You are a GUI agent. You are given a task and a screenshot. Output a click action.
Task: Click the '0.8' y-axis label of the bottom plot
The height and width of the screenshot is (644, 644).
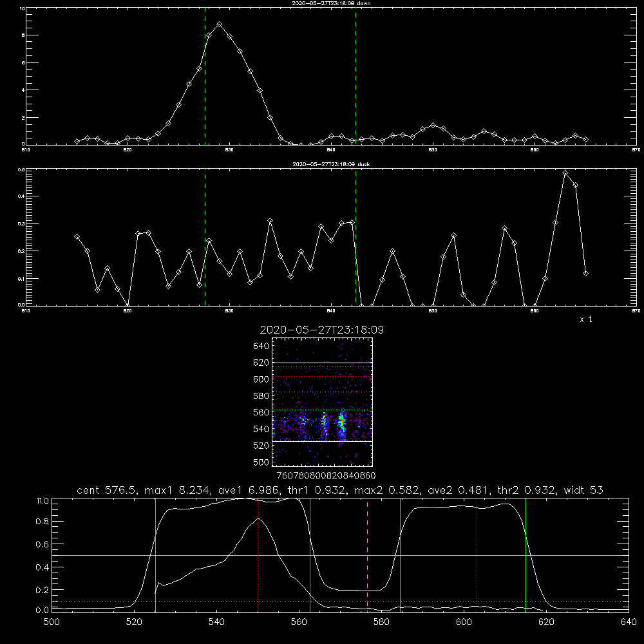[43, 522]
